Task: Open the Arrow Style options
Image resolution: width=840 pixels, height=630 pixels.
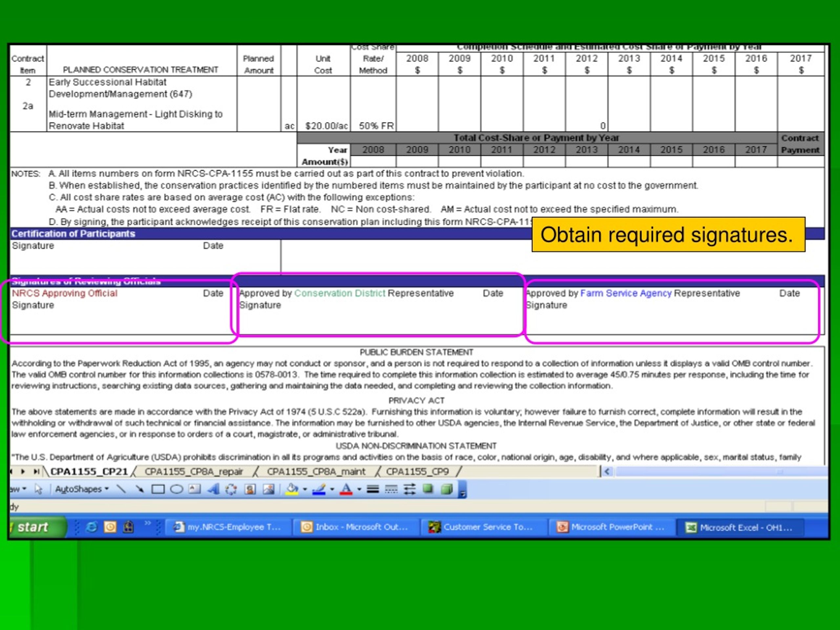Action: click(x=409, y=489)
